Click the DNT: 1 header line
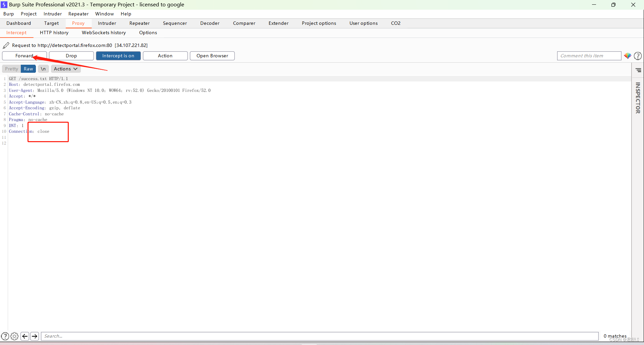Screen dimensions: 644x345 pyautogui.click(x=16, y=126)
